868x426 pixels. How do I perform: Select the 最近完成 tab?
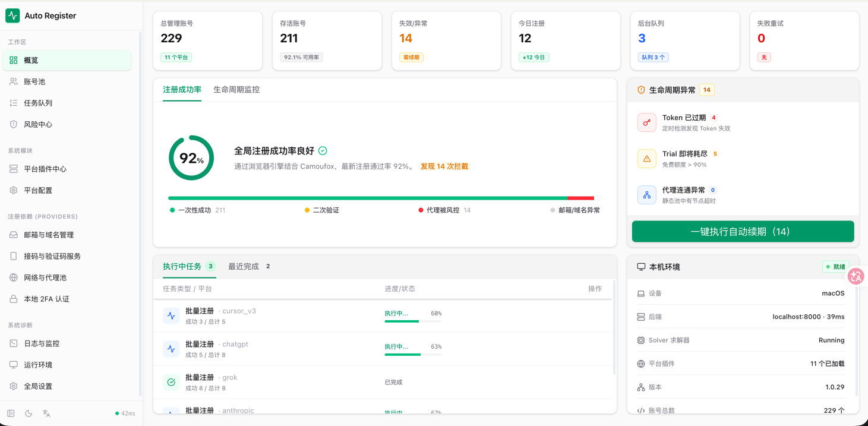tap(250, 266)
